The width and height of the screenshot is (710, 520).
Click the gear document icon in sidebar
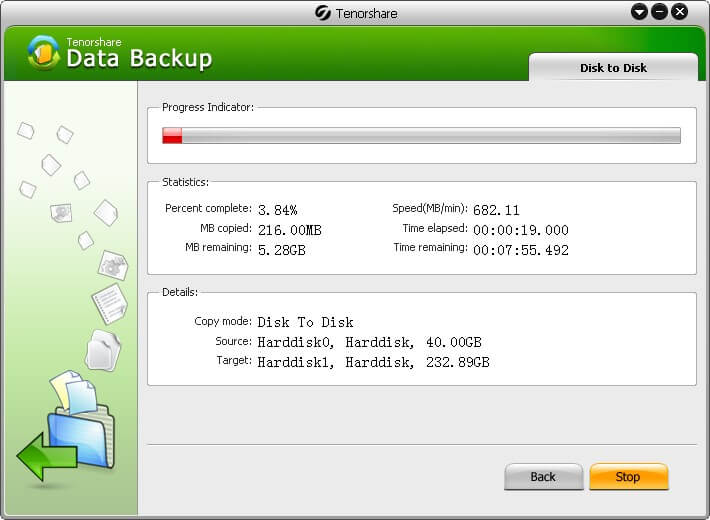[111, 264]
